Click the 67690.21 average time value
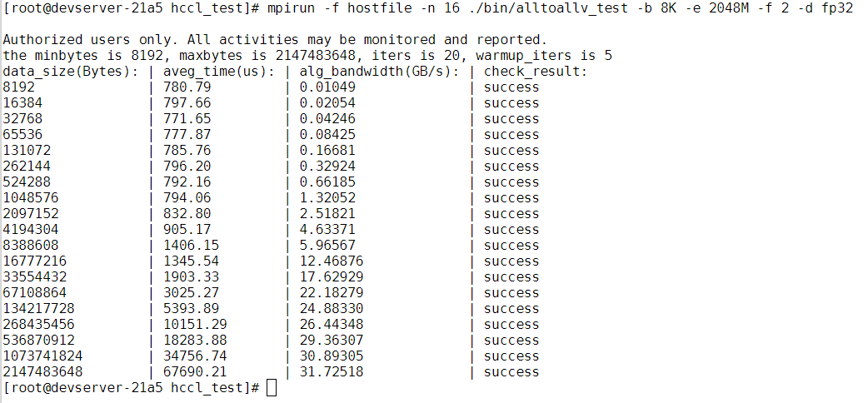 coord(195,371)
